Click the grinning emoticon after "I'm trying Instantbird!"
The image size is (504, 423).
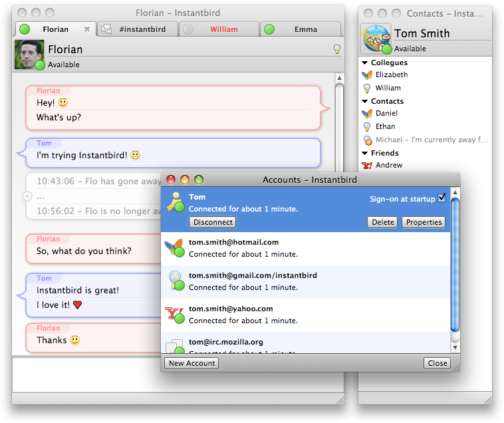pyautogui.click(x=136, y=155)
